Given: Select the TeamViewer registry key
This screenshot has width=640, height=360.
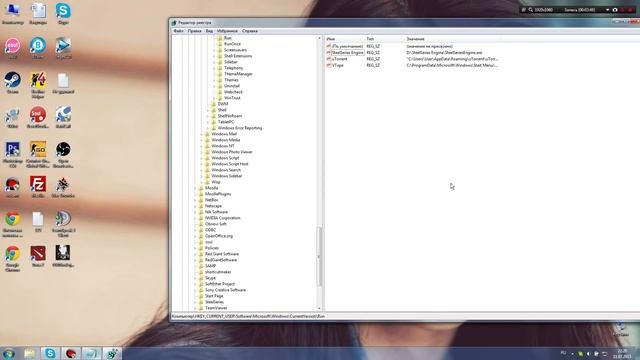Looking at the screenshot, I should (216, 308).
